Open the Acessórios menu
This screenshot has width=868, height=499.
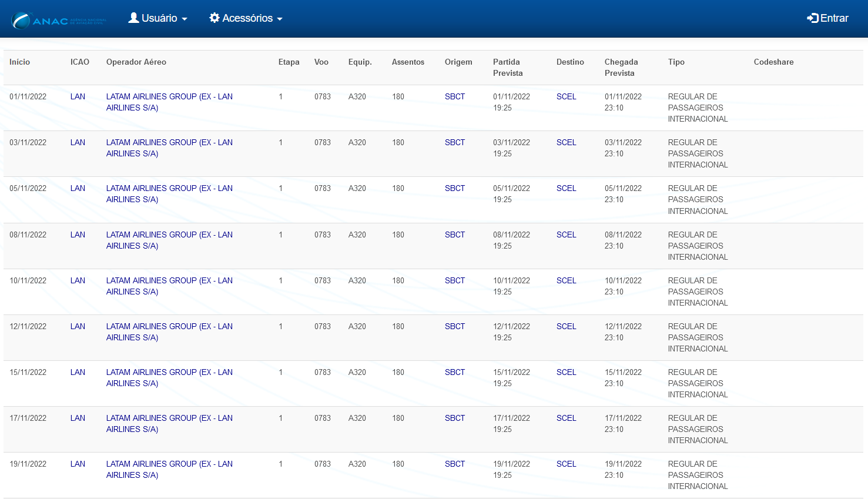pos(246,18)
